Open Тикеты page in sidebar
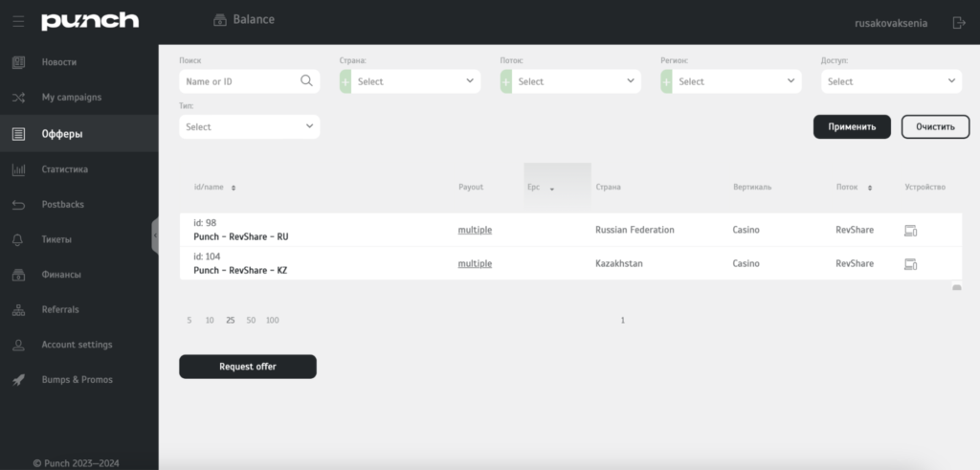 [x=56, y=239]
